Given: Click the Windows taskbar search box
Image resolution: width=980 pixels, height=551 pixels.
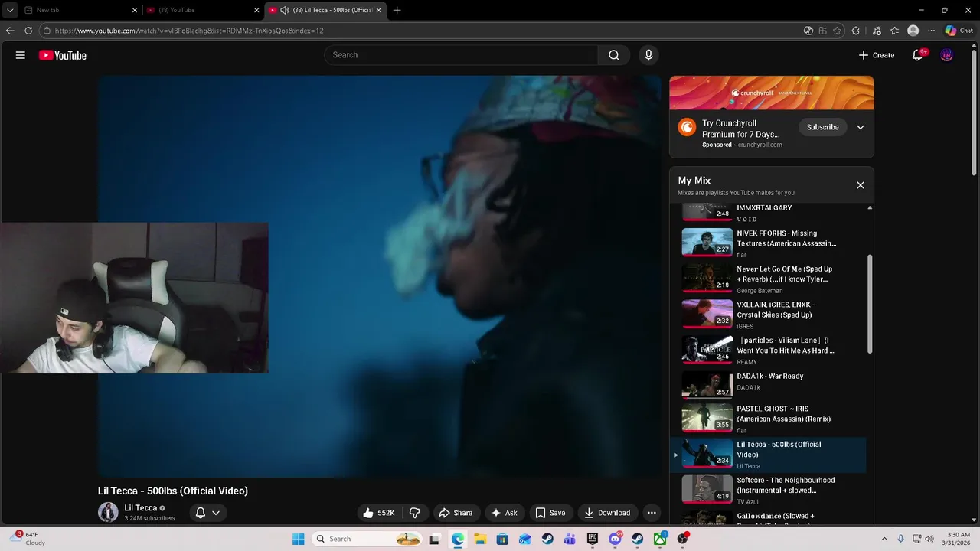Looking at the screenshot, I should (x=365, y=539).
